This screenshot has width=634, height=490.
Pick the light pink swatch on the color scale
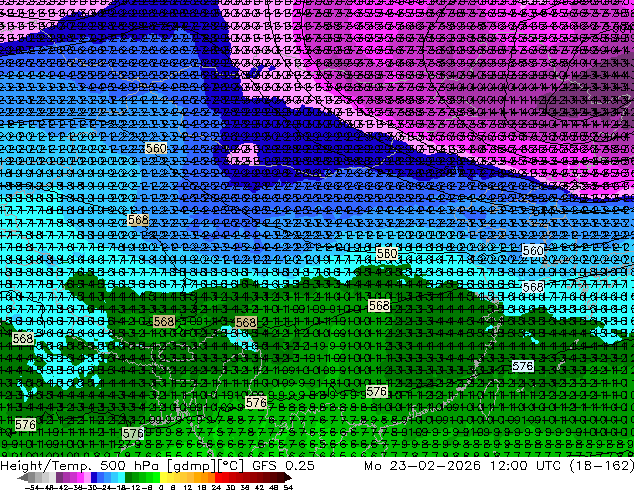87,478
